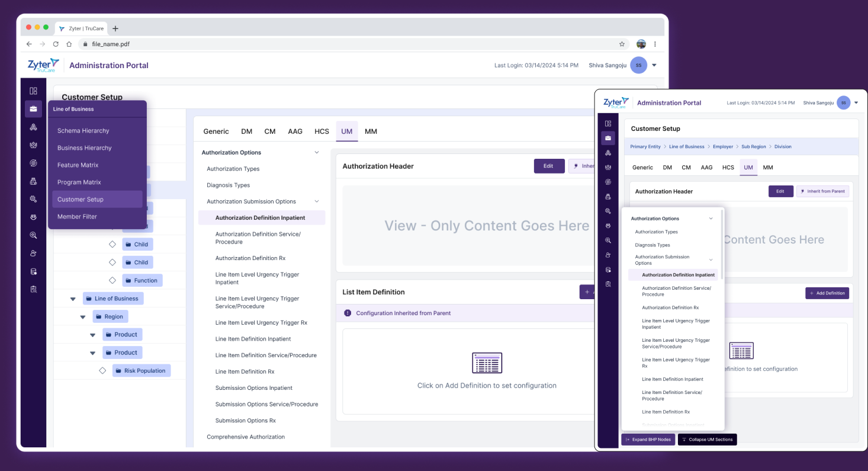Click the browser back arrow
This screenshot has height=471, width=868.
(x=30, y=44)
